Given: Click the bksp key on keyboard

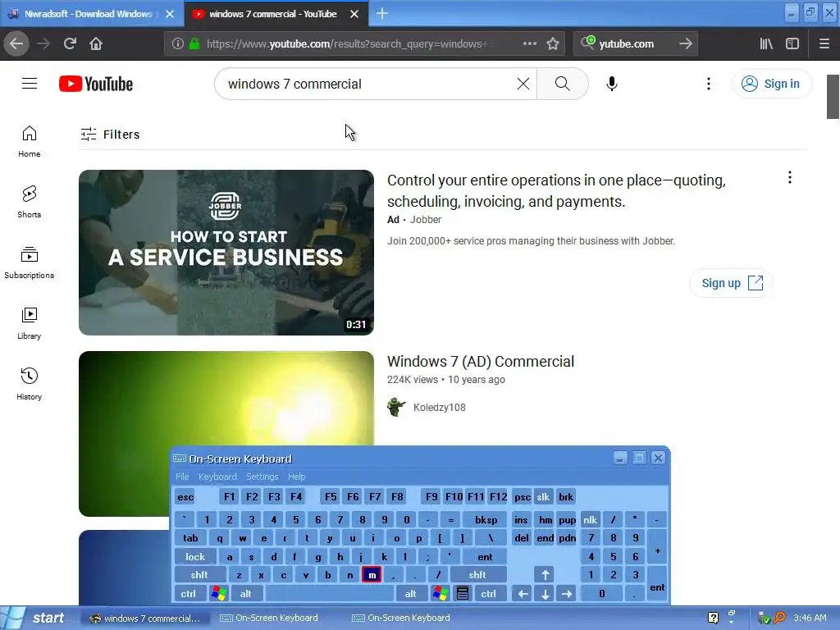Looking at the screenshot, I should pyautogui.click(x=486, y=519).
